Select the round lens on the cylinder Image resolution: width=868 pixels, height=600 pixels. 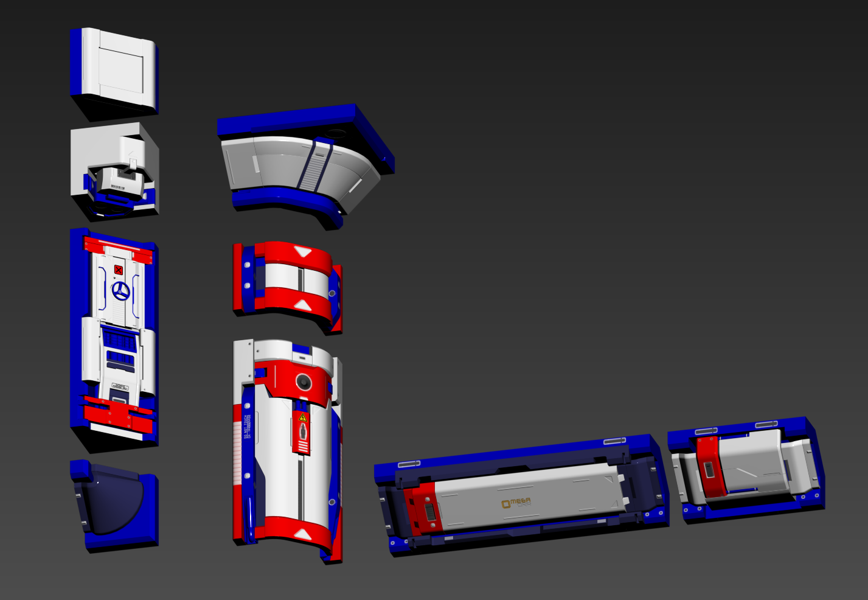tap(304, 382)
